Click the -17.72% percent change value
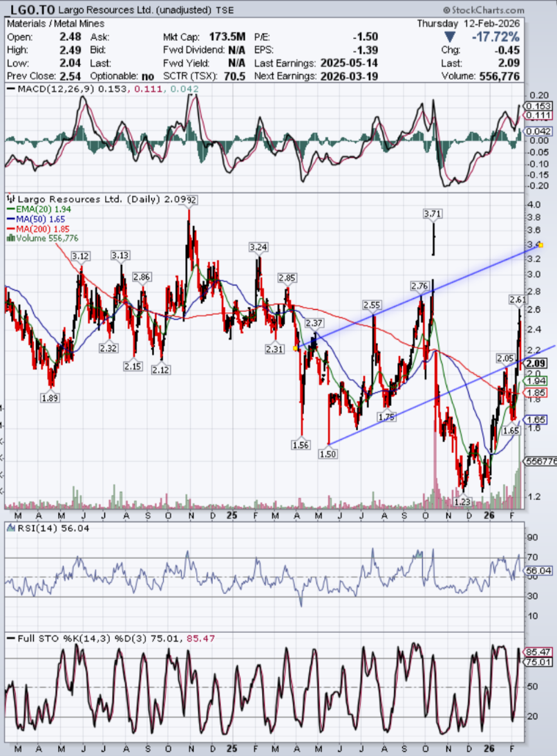This screenshot has height=756, width=557. tap(495, 37)
